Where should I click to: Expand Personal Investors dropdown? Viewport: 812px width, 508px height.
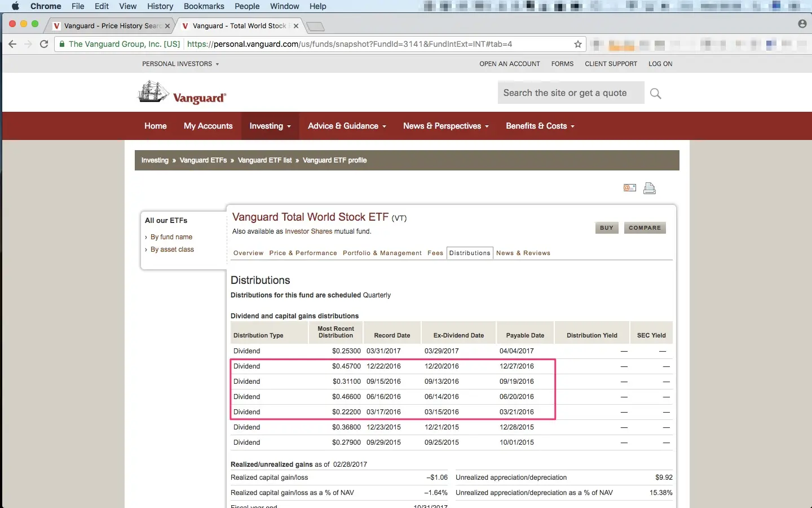click(x=180, y=64)
